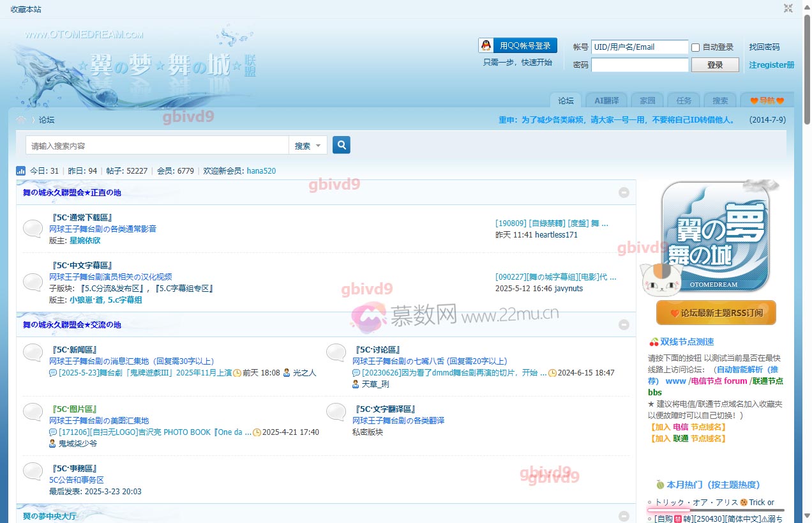Collapse the 交流の地 forum section
This screenshot has width=812, height=523.
point(624,324)
